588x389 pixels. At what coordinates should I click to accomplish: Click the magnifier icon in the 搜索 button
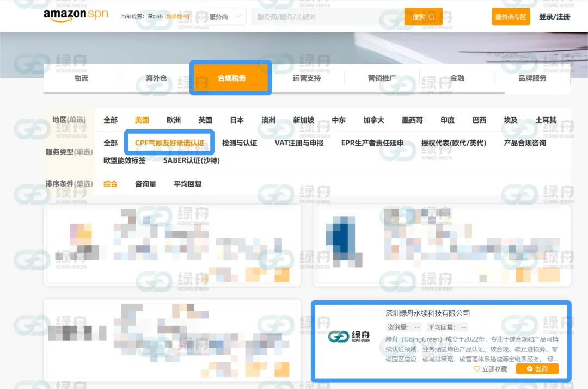coord(432,17)
